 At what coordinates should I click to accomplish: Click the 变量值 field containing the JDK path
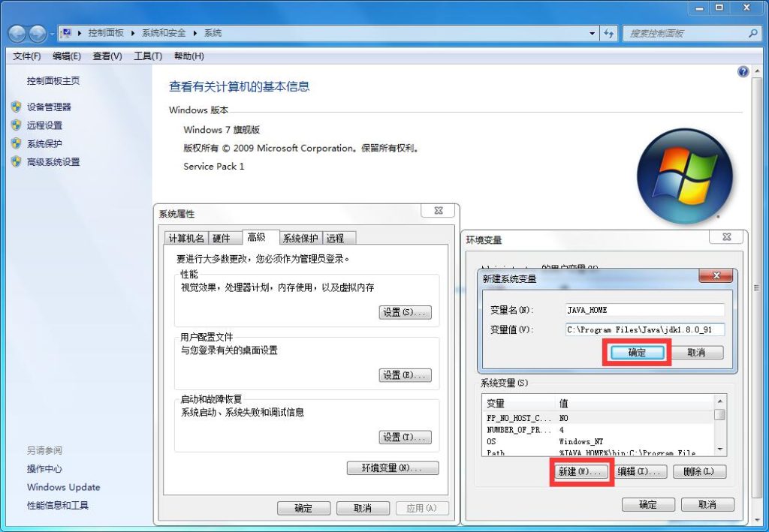pyautogui.click(x=644, y=329)
